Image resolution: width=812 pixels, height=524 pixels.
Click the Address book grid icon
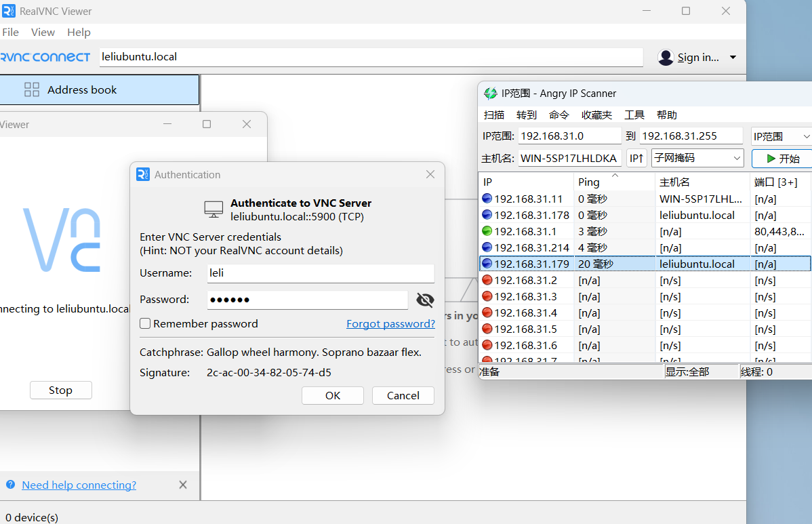(32, 89)
